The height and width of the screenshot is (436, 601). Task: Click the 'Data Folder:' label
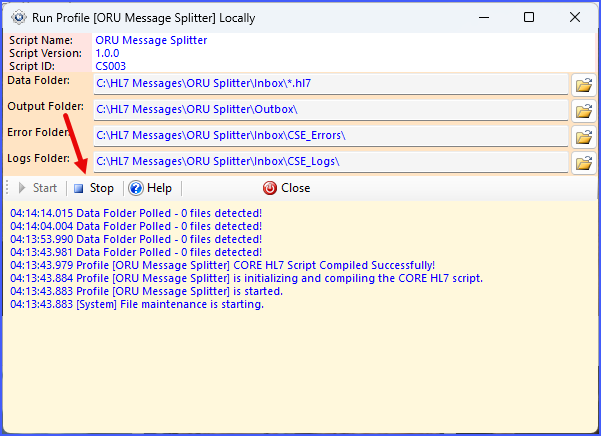(x=38, y=80)
